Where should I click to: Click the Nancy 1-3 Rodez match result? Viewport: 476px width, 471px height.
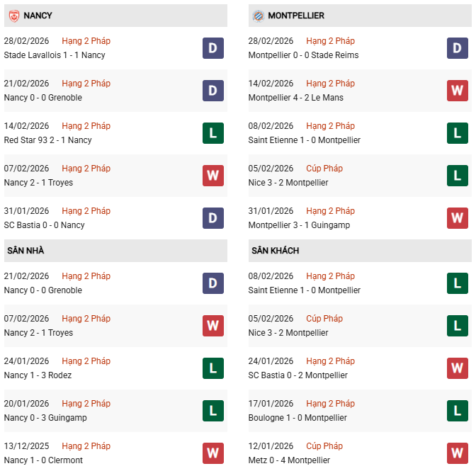(x=38, y=375)
